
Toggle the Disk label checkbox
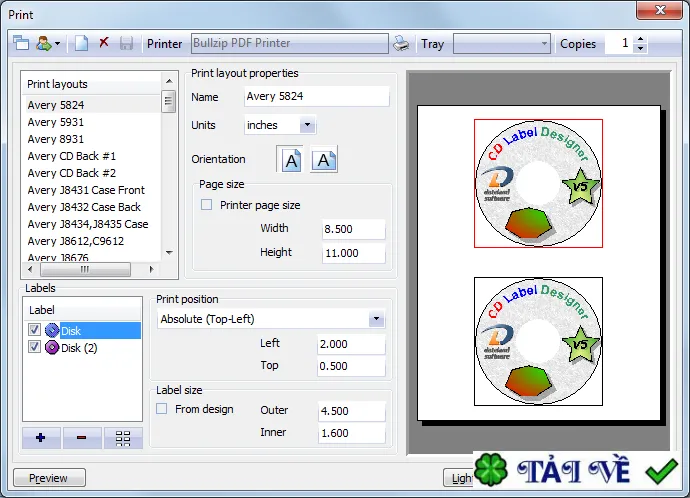[34, 330]
